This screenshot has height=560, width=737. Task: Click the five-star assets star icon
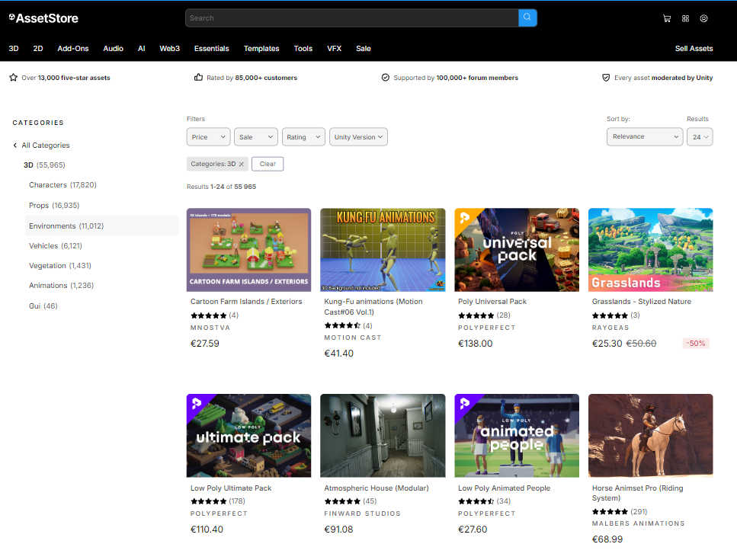[x=13, y=78]
